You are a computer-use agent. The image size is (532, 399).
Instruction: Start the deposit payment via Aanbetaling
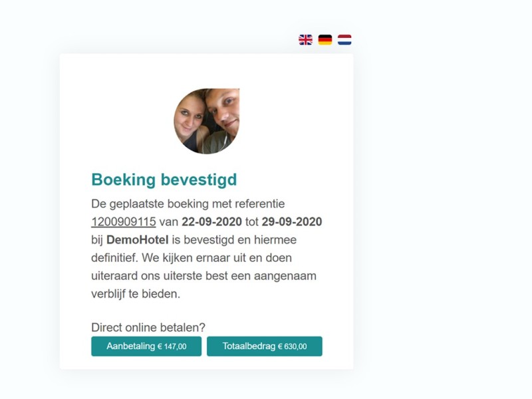(x=148, y=346)
